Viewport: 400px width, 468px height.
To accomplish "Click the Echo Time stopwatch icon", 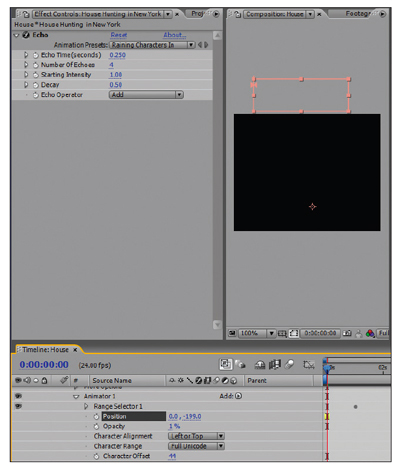I will pyautogui.click(x=35, y=55).
